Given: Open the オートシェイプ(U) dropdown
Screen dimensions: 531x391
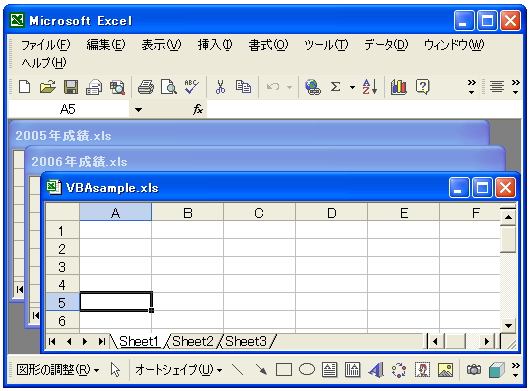Looking at the screenshot, I should point(178,370).
